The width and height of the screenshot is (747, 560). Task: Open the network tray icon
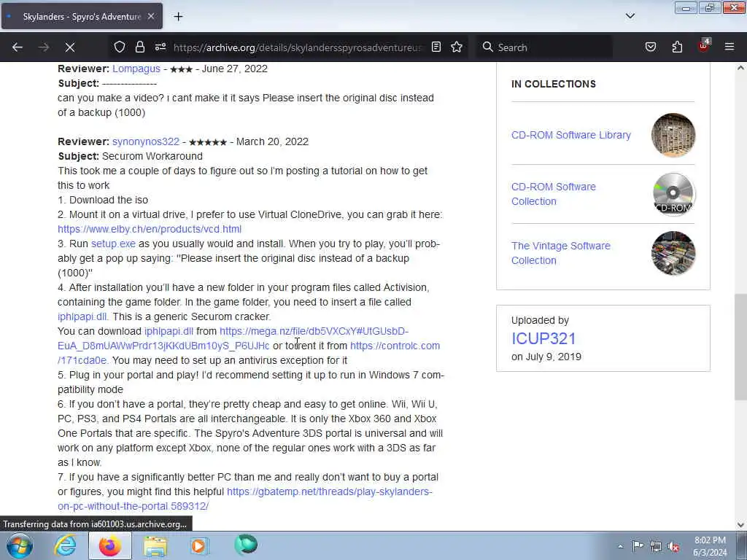(x=656, y=547)
